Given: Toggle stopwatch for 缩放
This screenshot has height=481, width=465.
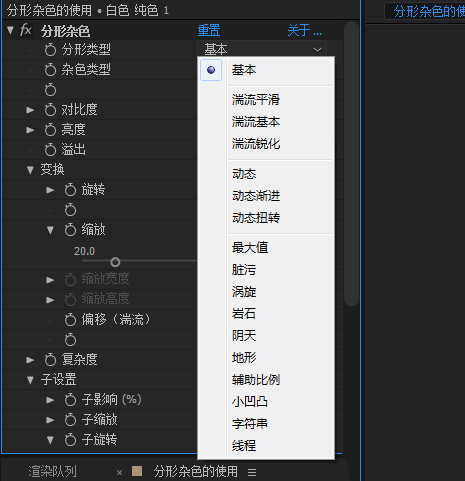Looking at the screenshot, I should point(70,230).
